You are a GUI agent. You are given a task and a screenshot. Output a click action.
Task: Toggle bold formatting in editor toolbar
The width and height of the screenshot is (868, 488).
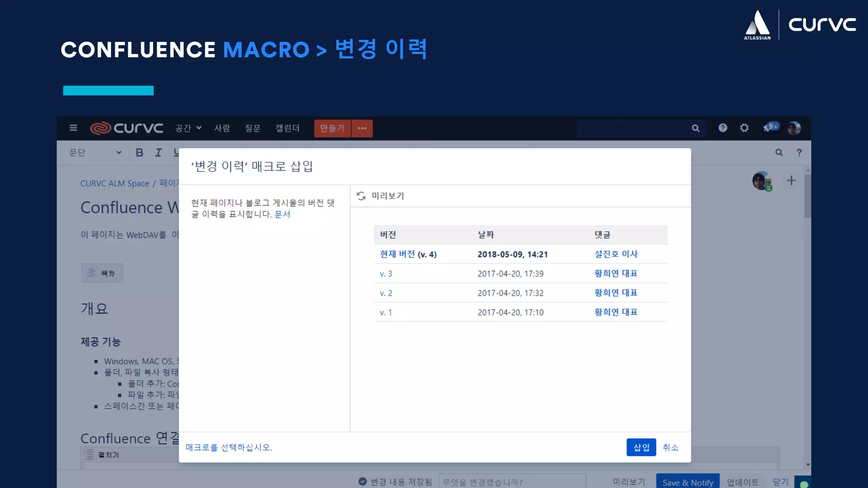(x=139, y=152)
